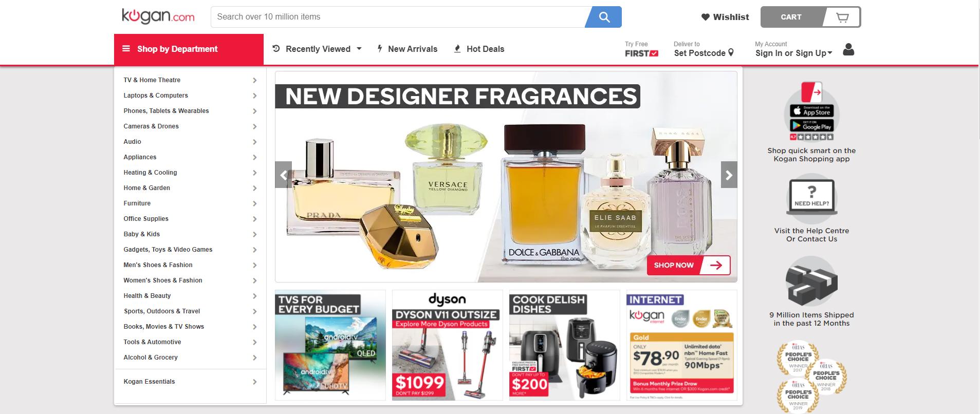Click the Shop Now button on banner
This screenshot has height=414, width=980.
[689, 265]
